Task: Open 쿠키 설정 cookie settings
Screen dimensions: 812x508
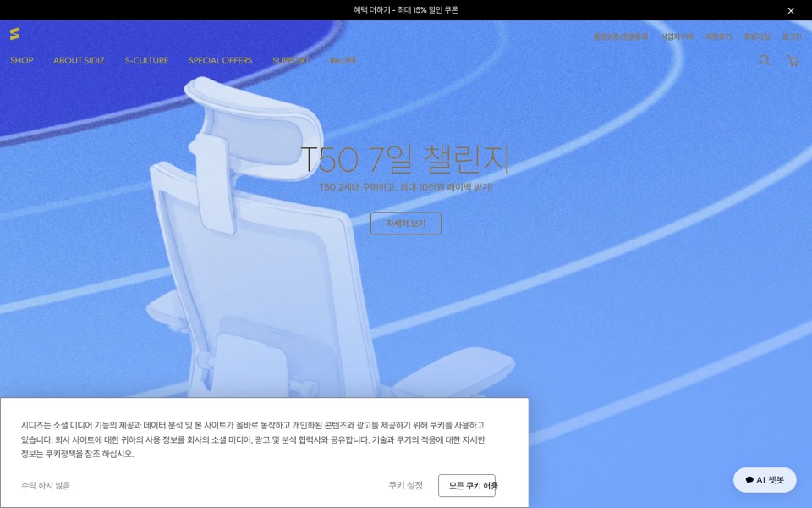Action: pyautogui.click(x=405, y=486)
